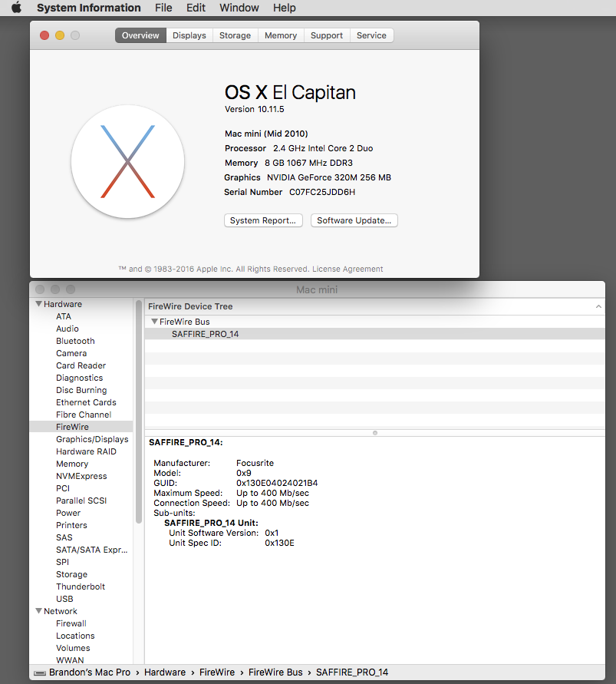Open the License Agreement link

348,269
